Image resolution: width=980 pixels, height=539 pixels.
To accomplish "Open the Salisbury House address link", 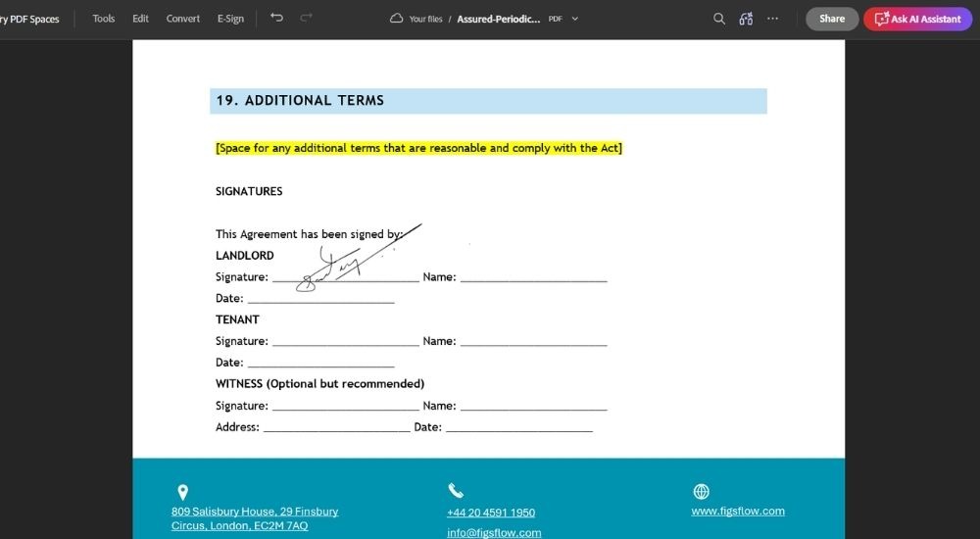I will pyautogui.click(x=255, y=518).
